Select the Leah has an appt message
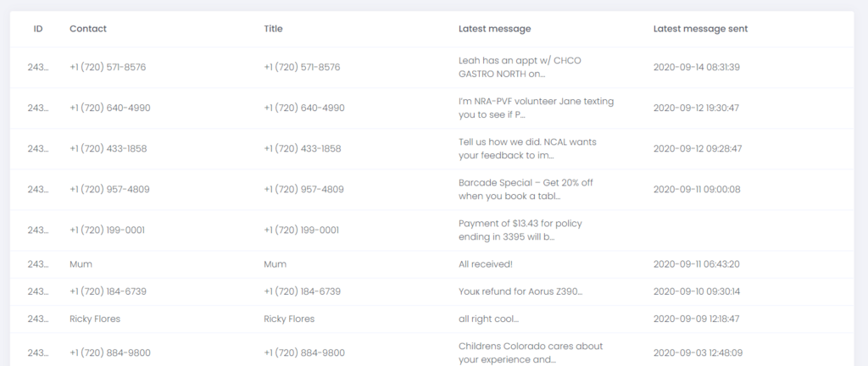 (x=520, y=68)
